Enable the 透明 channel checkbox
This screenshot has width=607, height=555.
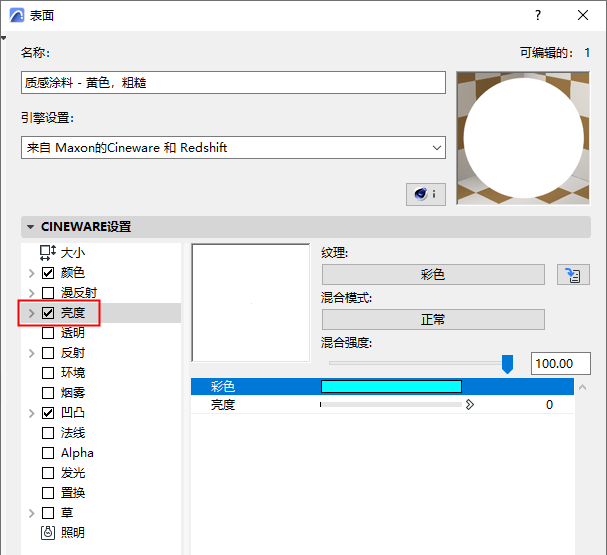(48, 333)
